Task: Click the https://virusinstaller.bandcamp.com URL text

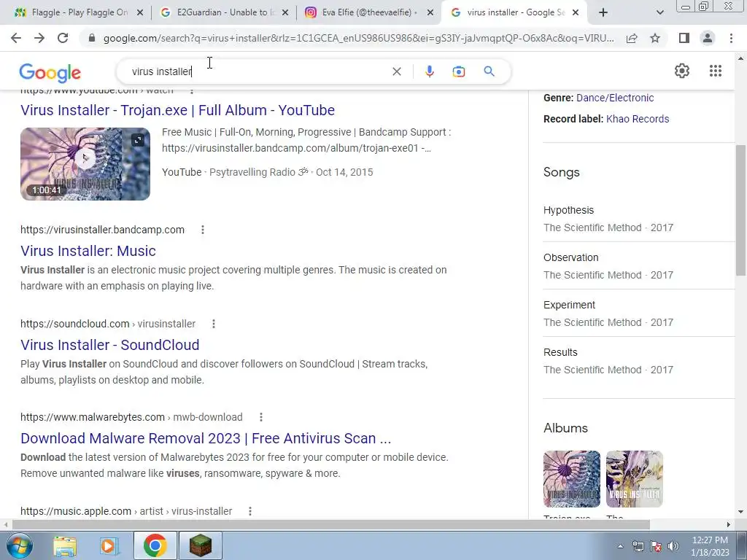Action: coord(102,230)
